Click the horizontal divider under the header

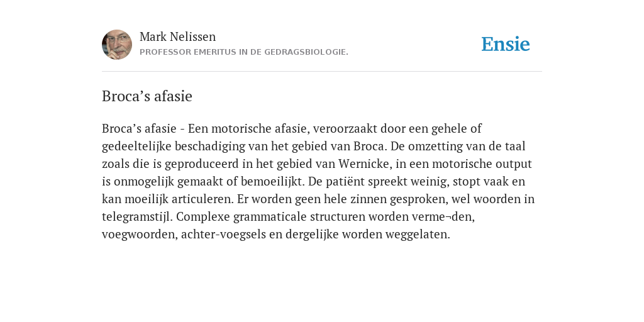pos(322,72)
